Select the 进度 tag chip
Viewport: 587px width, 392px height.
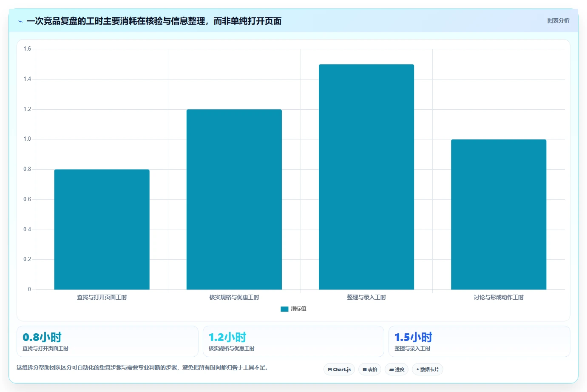pos(397,369)
